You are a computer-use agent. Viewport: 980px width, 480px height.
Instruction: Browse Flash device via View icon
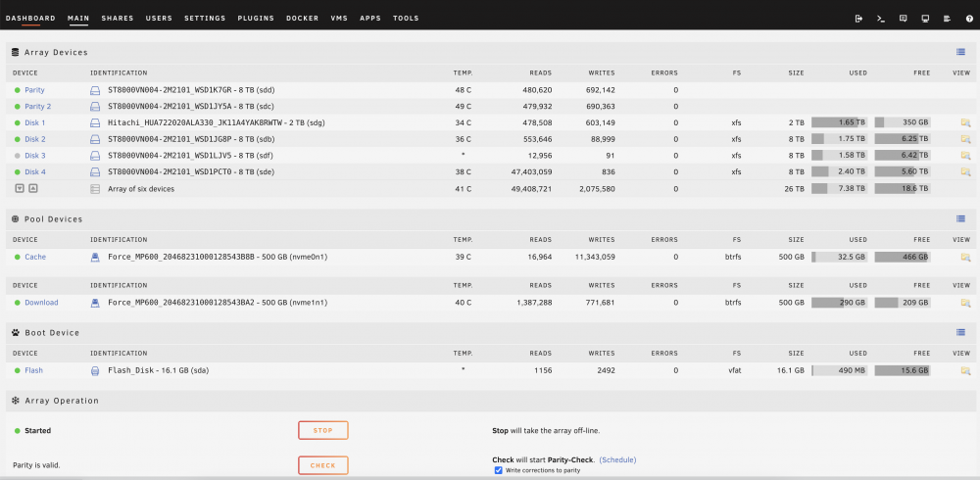965,370
